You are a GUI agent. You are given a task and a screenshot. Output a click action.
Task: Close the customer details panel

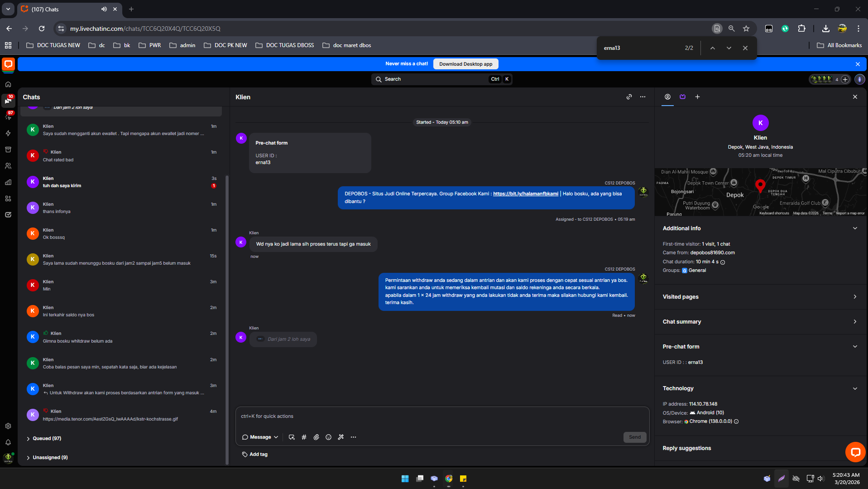855,97
